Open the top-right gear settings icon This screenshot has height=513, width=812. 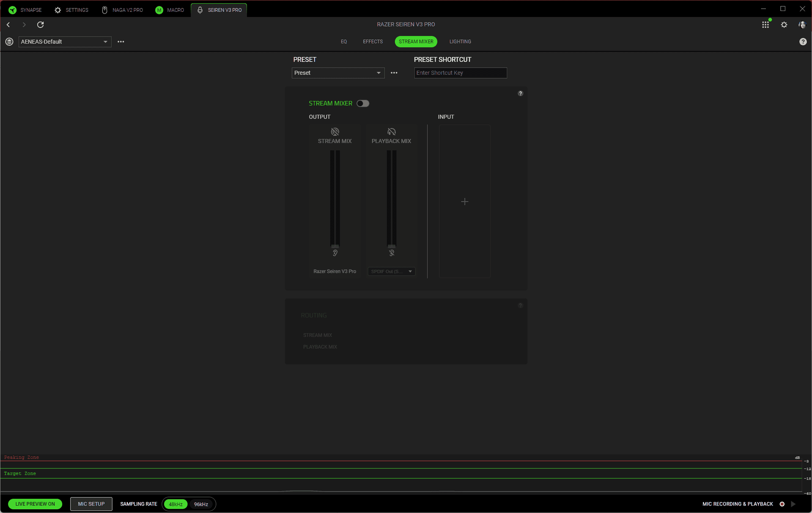(x=784, y=25)
